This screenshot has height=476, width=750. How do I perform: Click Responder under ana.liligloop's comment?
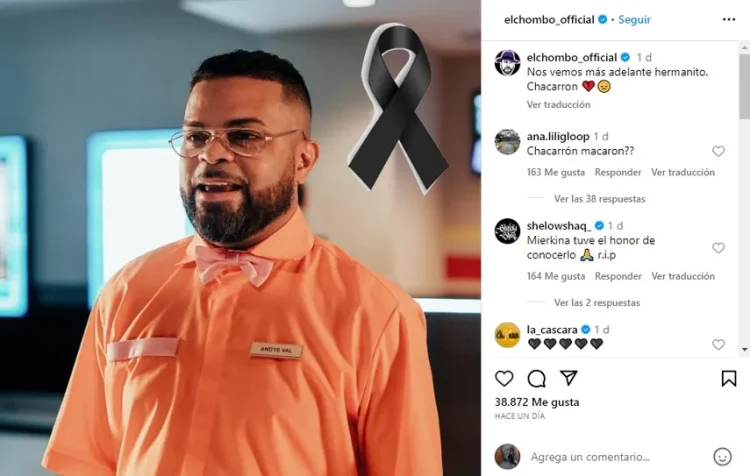pyautogui.click(x=618, y=172)
